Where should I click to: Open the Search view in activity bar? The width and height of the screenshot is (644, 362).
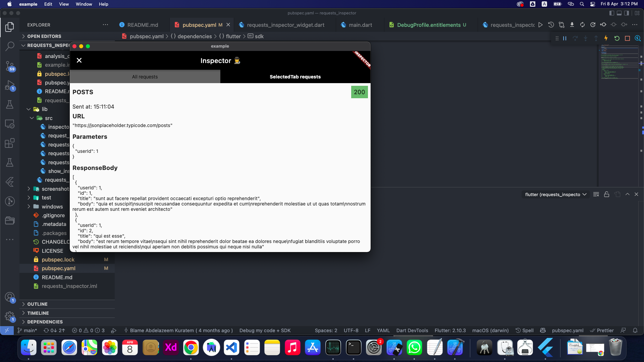point(10,46)
